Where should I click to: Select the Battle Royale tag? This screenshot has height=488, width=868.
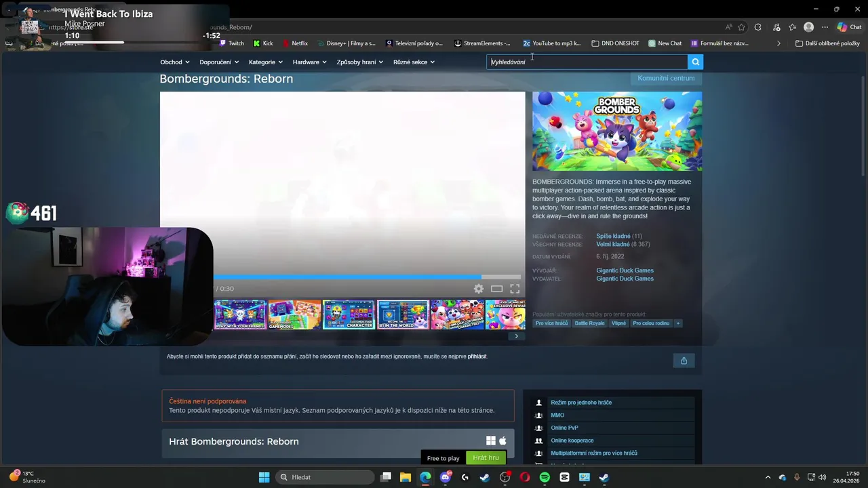[x=589, y=323]
